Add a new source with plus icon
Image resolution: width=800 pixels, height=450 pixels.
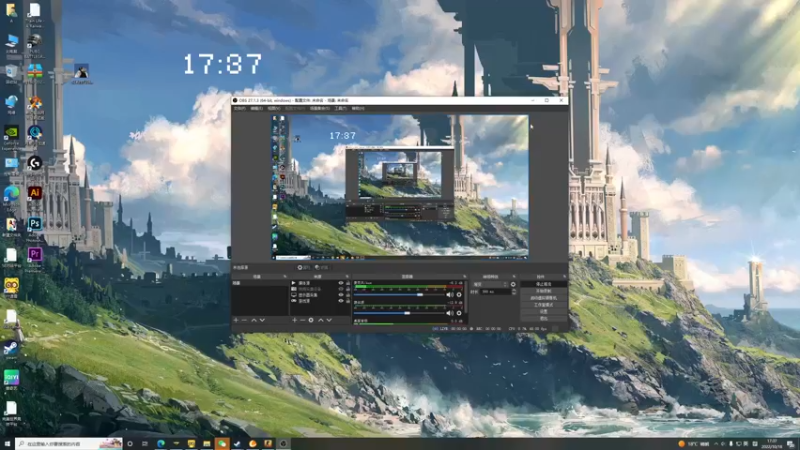294,320
